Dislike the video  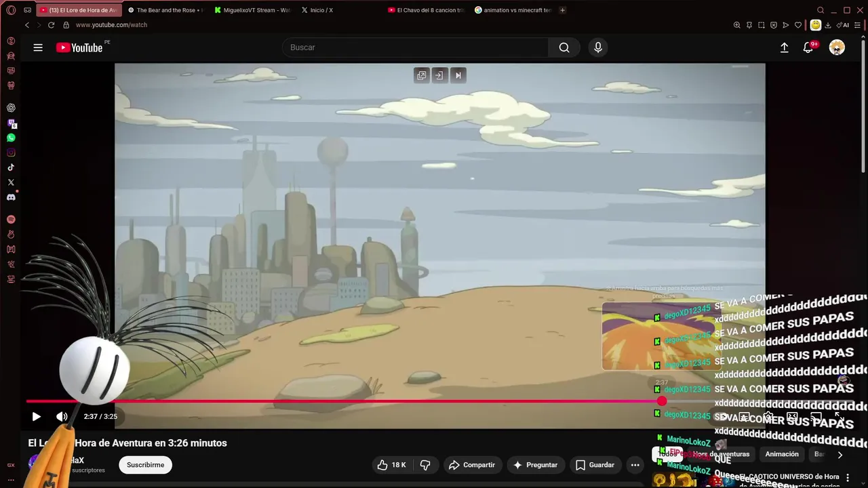pos(425,465)
